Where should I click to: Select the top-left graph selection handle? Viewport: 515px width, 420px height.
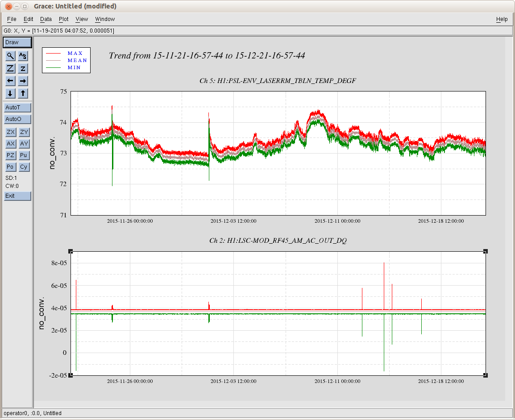point(71,251)
